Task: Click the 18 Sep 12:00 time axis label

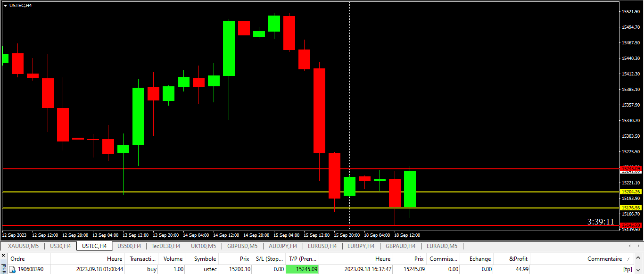Action: click(x=407, y=235)
